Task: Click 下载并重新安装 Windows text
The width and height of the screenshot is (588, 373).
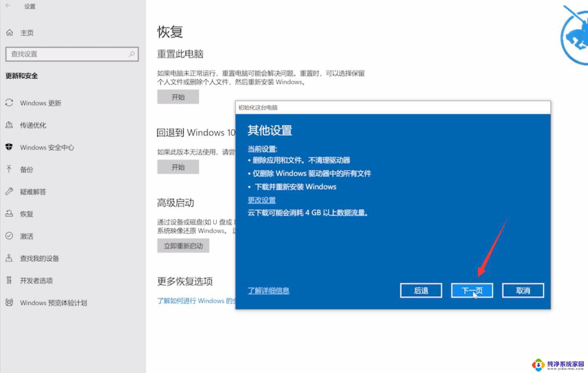Action: (296, 186)
